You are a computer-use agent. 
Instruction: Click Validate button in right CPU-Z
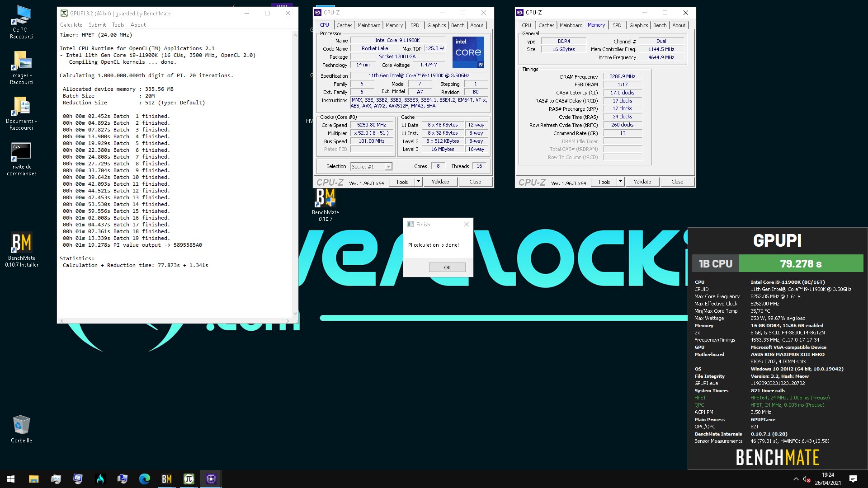point(642,182)
